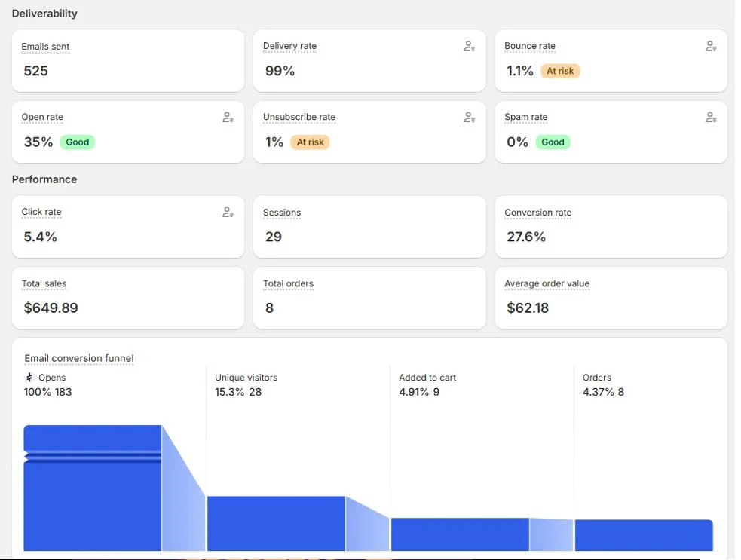This screenshot has height=560, width=741.
Task: Select the $62.18 average order value
Action: 528,308
